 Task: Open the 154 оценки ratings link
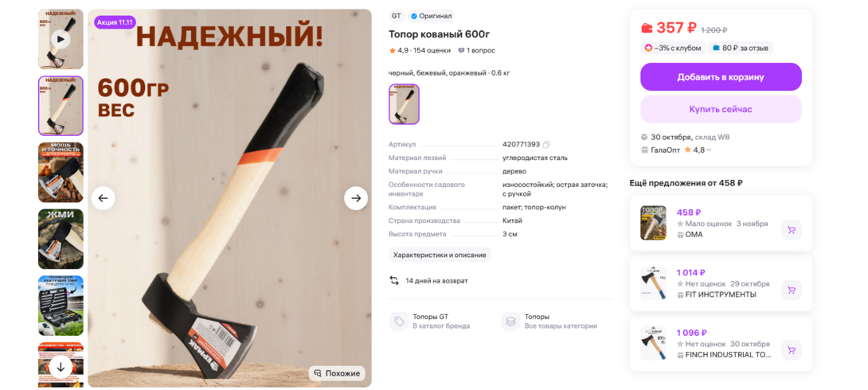click(432, 50)
